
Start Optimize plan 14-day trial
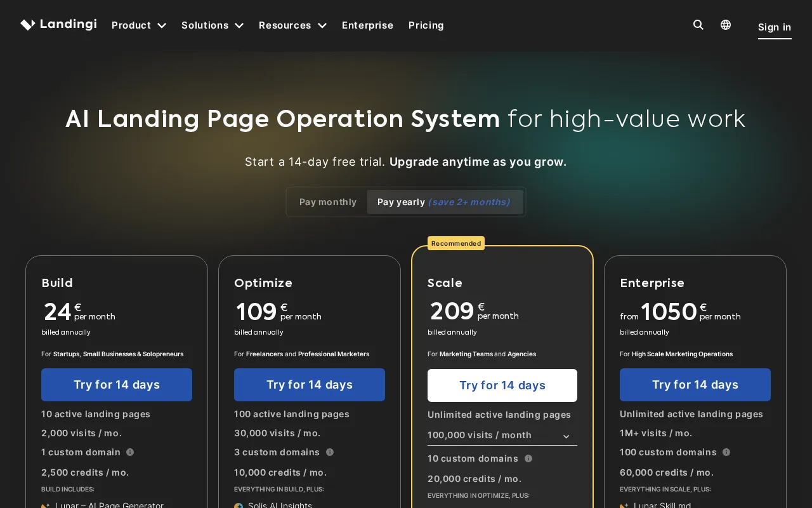310,385
